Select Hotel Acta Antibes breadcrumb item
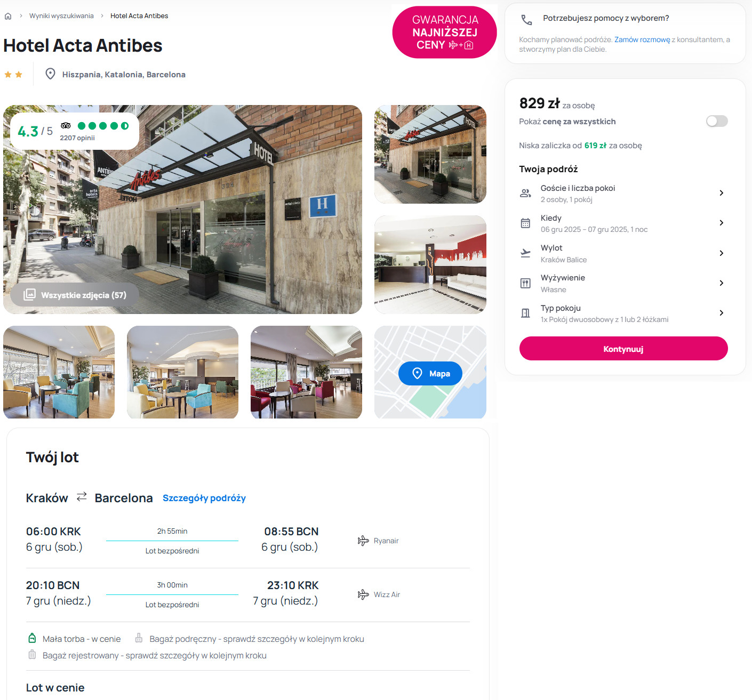Viewport: 752px width, 700px height. [x=139, y=16]
